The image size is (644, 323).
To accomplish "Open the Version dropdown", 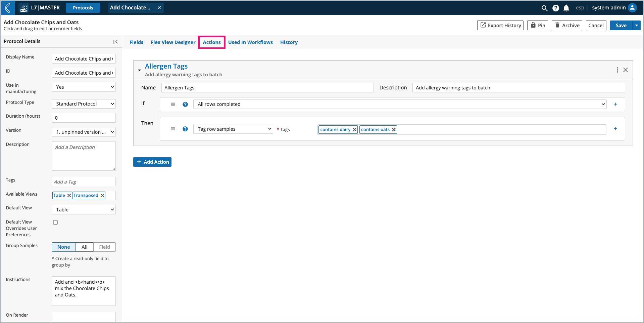I will (x=84, y=132).
